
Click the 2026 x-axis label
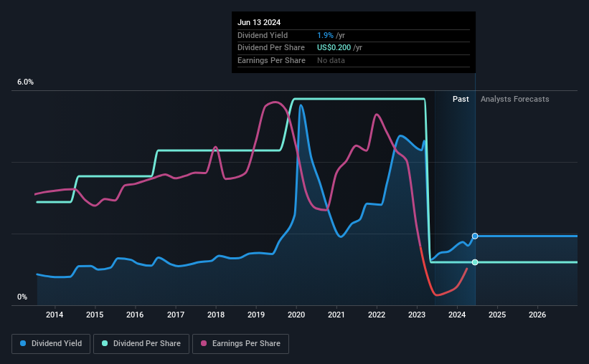[537, 315]
